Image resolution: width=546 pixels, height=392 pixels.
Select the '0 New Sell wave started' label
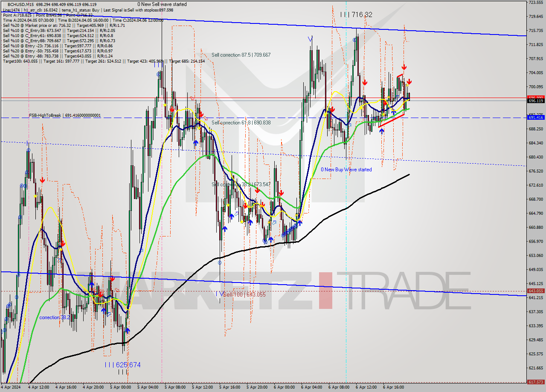coord(162,4)
